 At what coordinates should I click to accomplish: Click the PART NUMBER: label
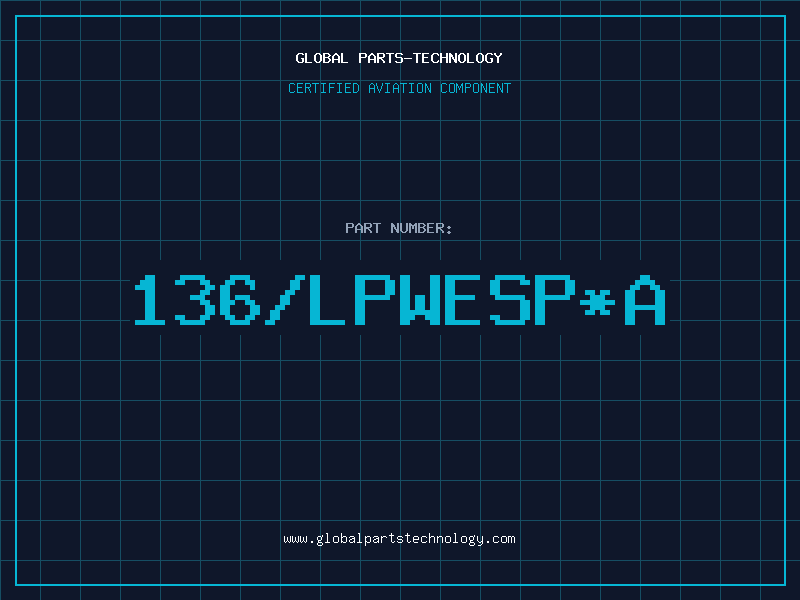399,228
